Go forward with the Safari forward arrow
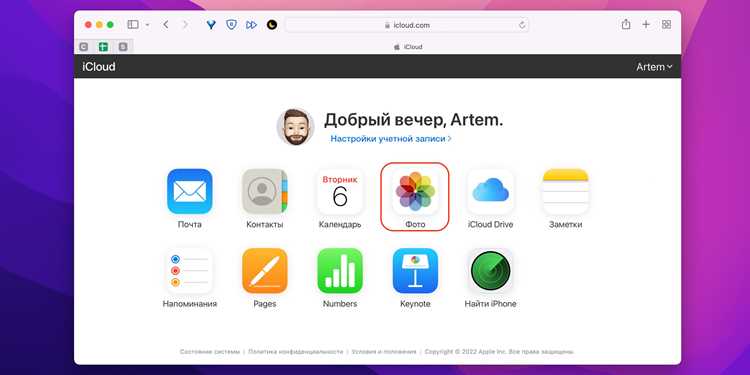The height and width of the screenshot is (375, 750). pos(185,24)
